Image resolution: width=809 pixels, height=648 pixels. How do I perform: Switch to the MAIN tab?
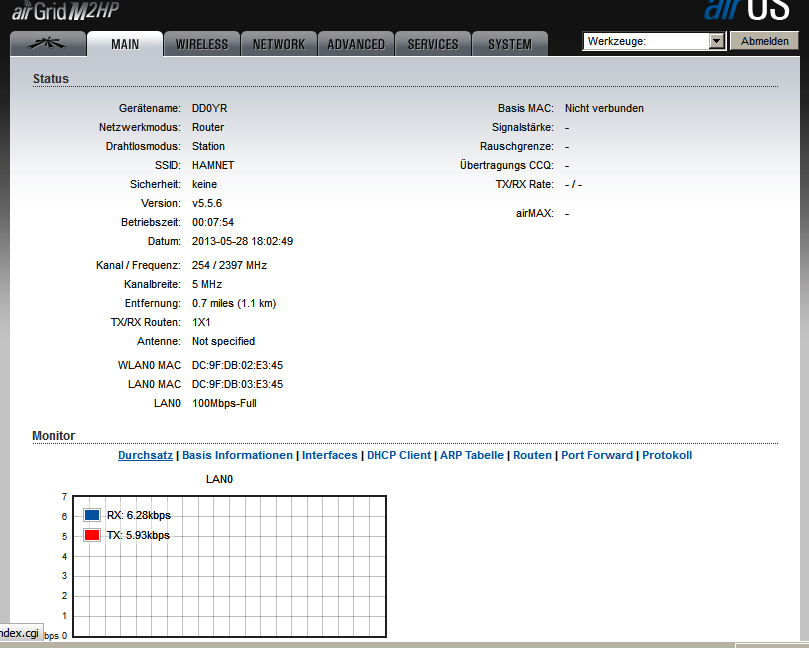pos(125,44)
